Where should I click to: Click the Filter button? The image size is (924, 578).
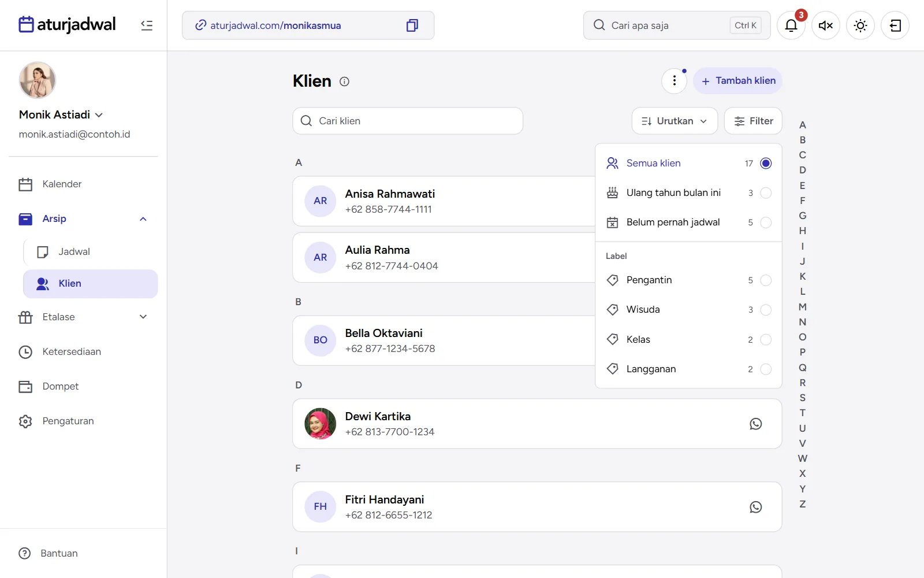click(x=753, y=121)
